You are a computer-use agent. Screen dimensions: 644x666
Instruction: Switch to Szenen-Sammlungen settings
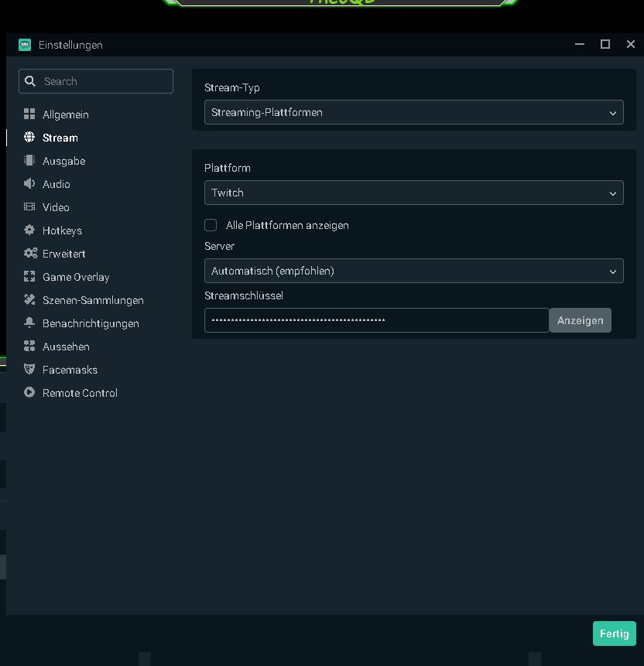pyautogui.click(x=93, y=300)
